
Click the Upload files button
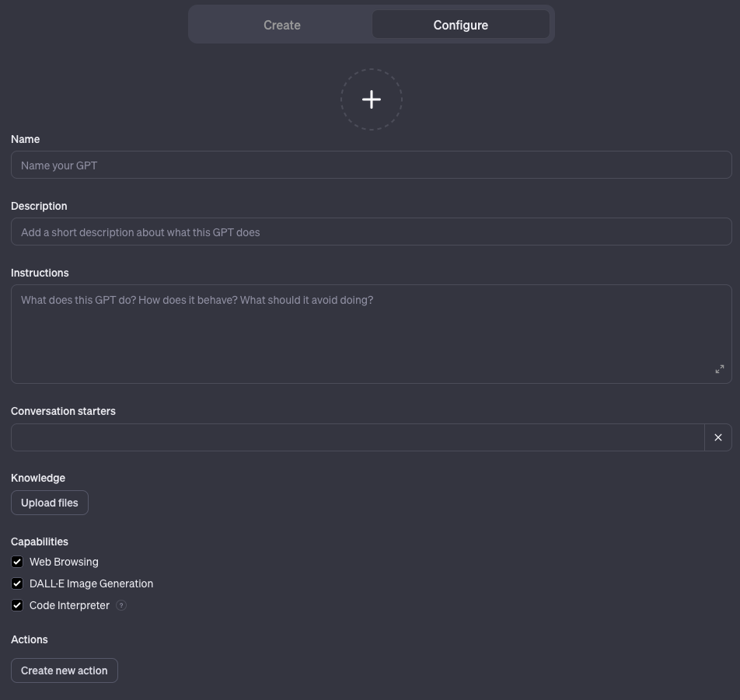[50, 503]
